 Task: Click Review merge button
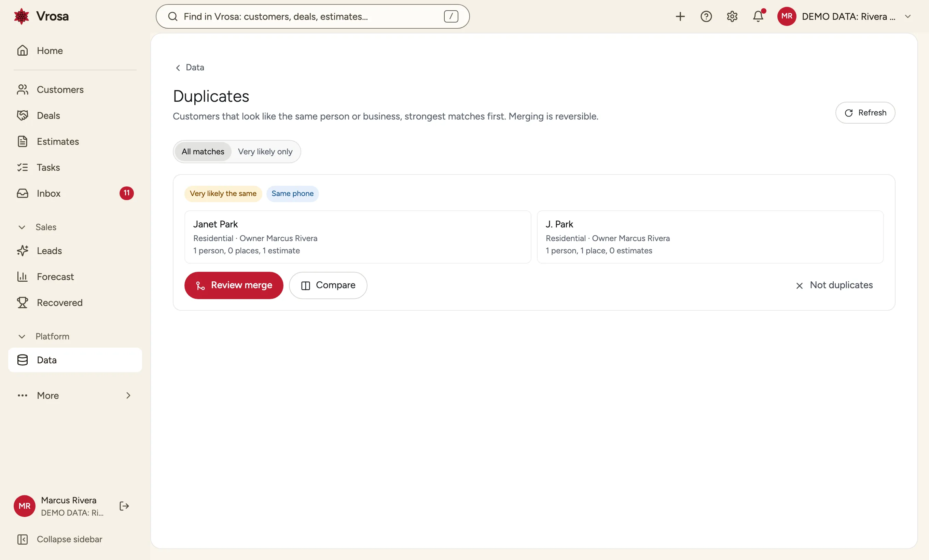tap(234, 286)
